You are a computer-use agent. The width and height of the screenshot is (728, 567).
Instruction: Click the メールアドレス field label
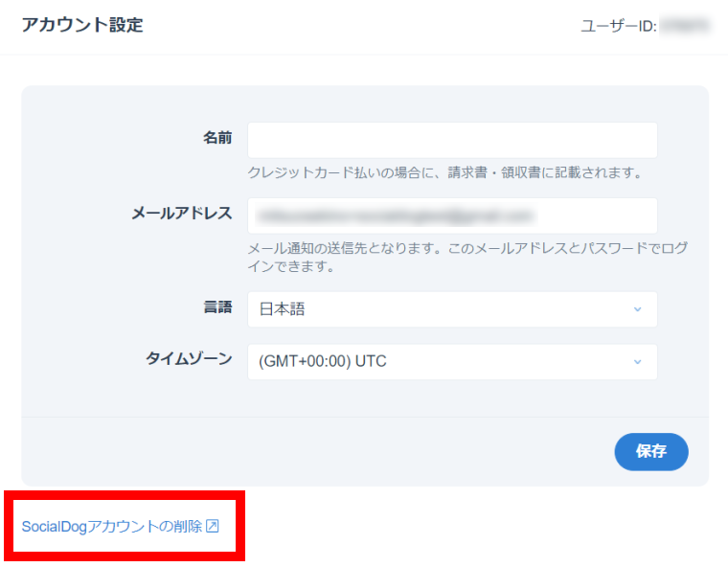pos(182,214)
